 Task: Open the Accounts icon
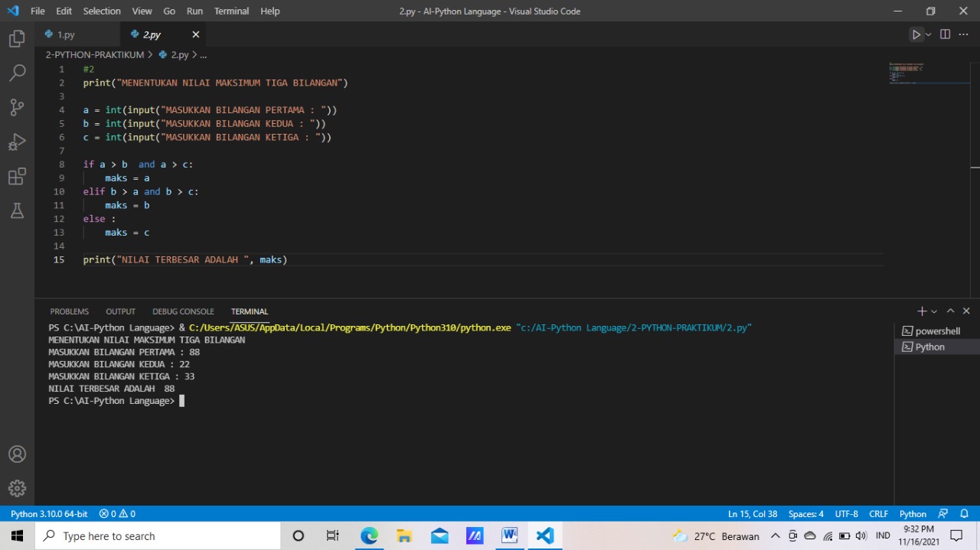[17, 454]
